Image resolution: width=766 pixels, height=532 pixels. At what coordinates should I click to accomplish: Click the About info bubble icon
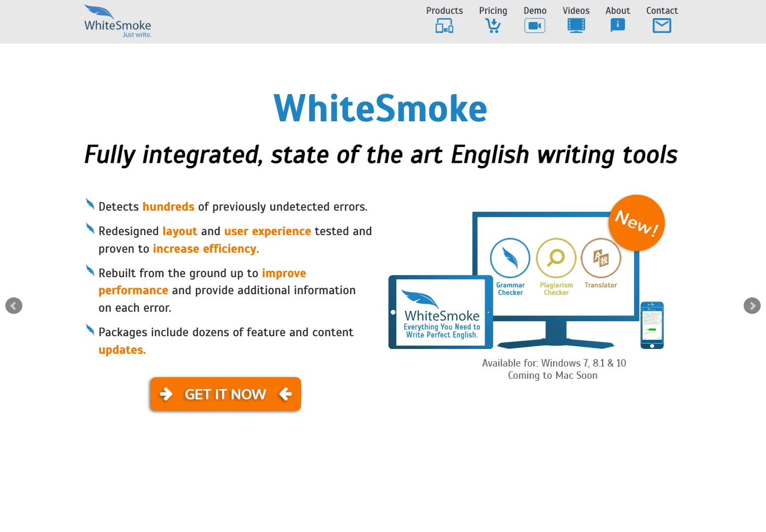tap(618, 26)
